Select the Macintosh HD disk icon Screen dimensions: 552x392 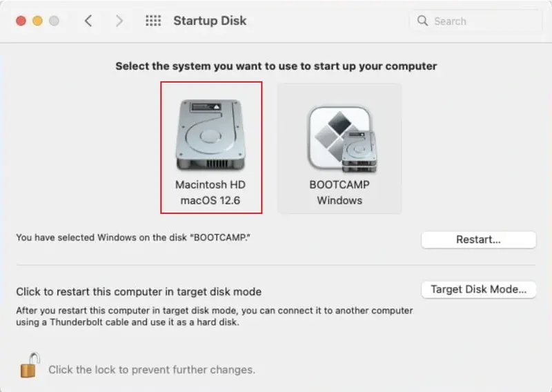click(x=210, y=136)
